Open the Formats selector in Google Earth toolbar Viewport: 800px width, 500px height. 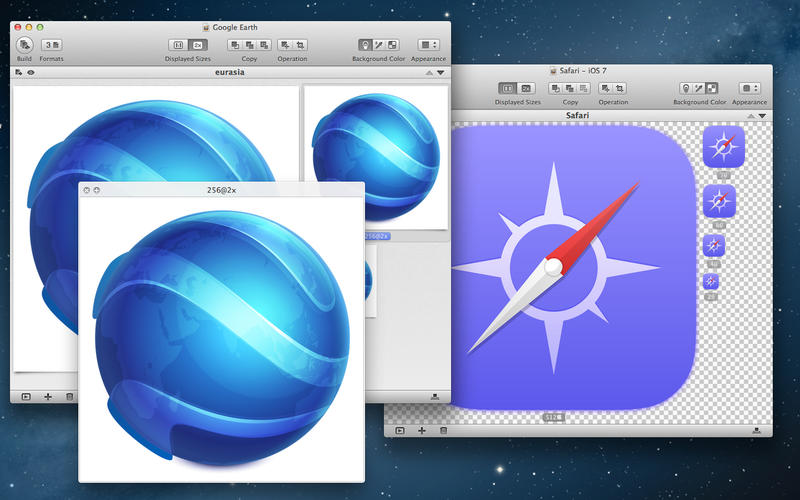(x=52, y=45)
